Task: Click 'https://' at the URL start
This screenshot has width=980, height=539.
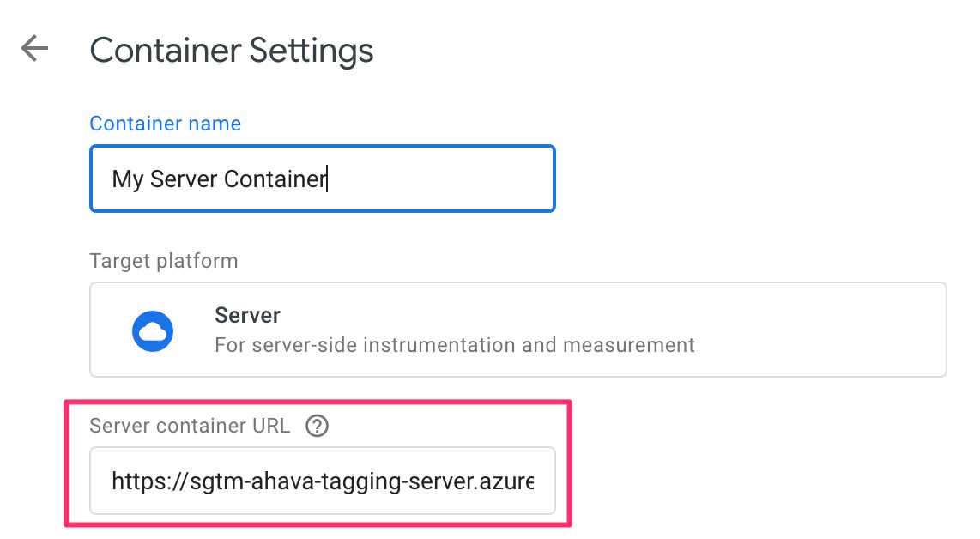Action: click(150, 481)
